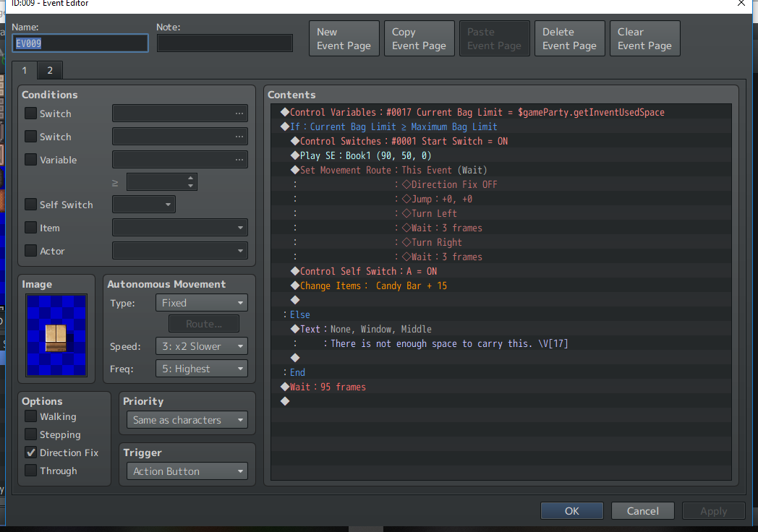758x532 pixels.
Task: Select the Text None, Window, Middle command
Action: 501,329
